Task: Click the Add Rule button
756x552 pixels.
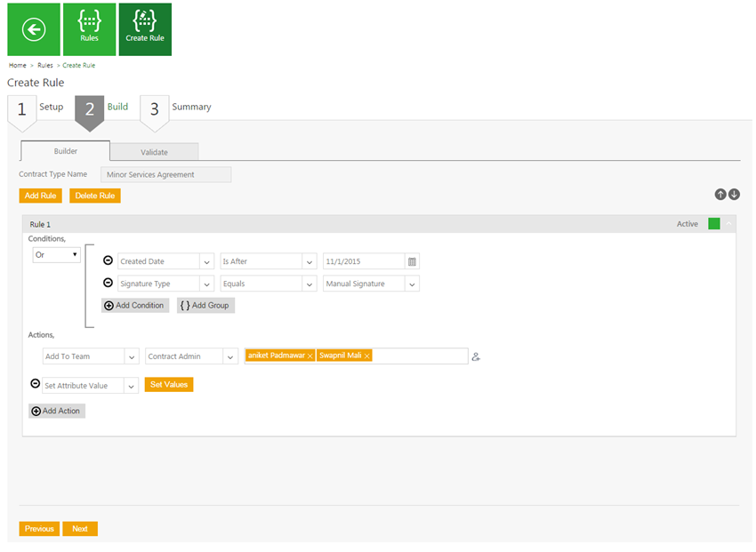Action: [41, 196]
